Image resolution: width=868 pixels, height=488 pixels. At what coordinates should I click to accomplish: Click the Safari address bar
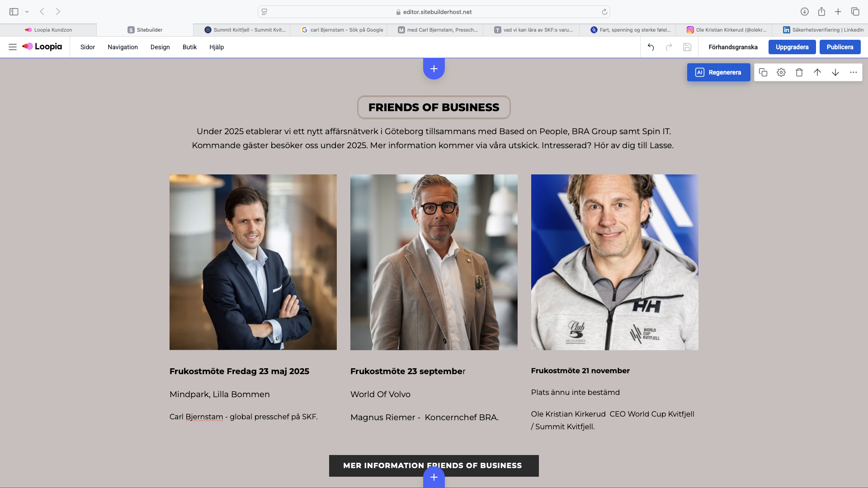434,12
